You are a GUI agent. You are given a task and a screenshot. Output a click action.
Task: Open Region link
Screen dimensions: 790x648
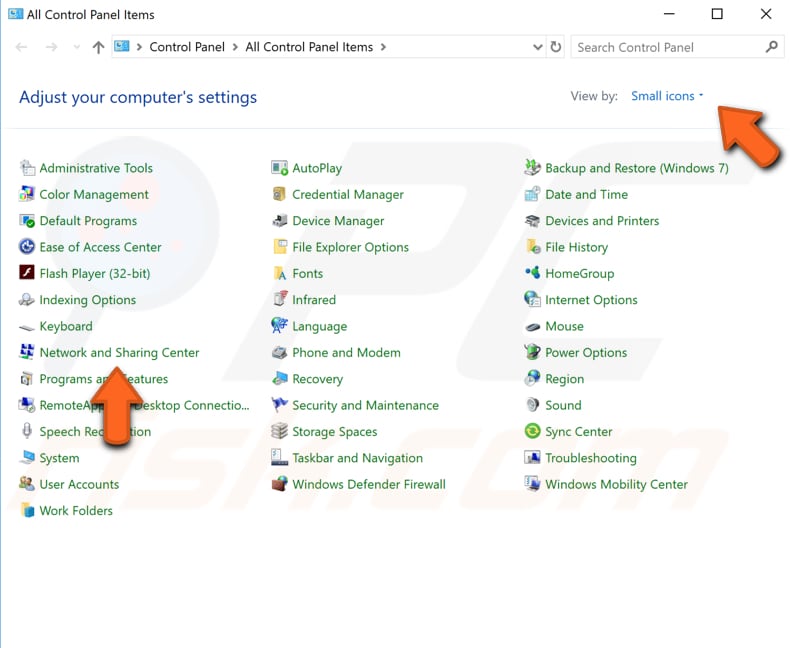(564, 379)
